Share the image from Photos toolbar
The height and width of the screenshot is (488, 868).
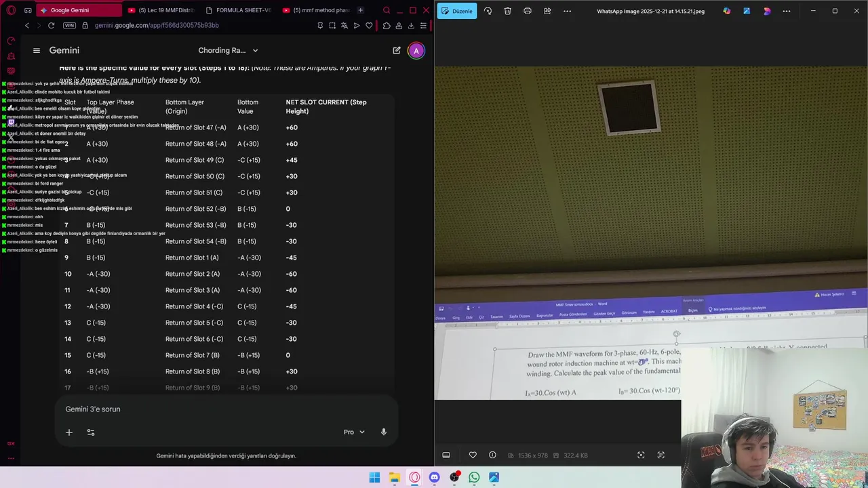point(547,11)
